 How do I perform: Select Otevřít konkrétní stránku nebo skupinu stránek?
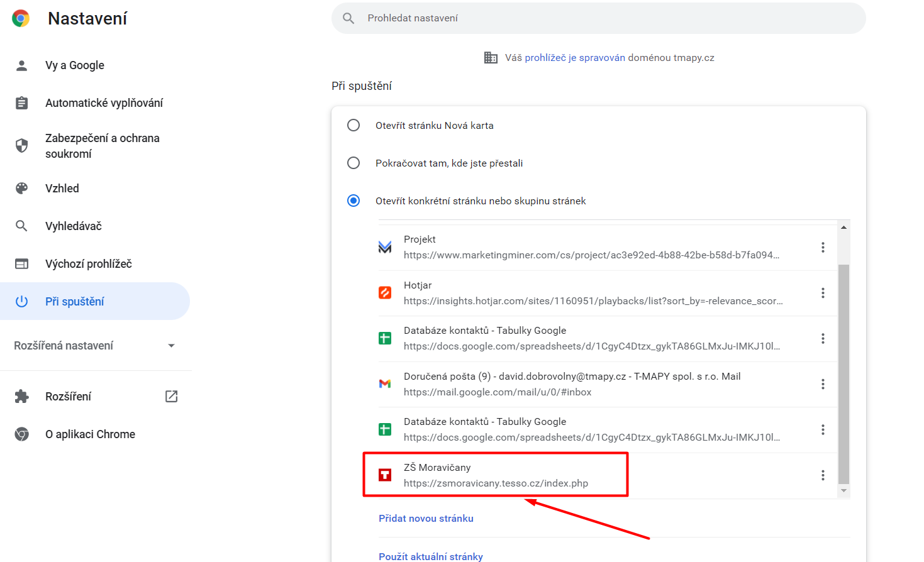click(x=353, y=201)
